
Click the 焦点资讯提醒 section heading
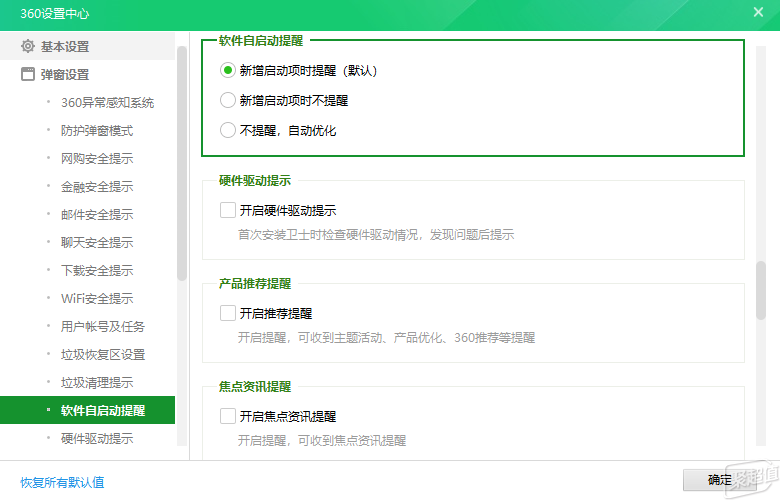pyautogui.click(x=255, y=387)
